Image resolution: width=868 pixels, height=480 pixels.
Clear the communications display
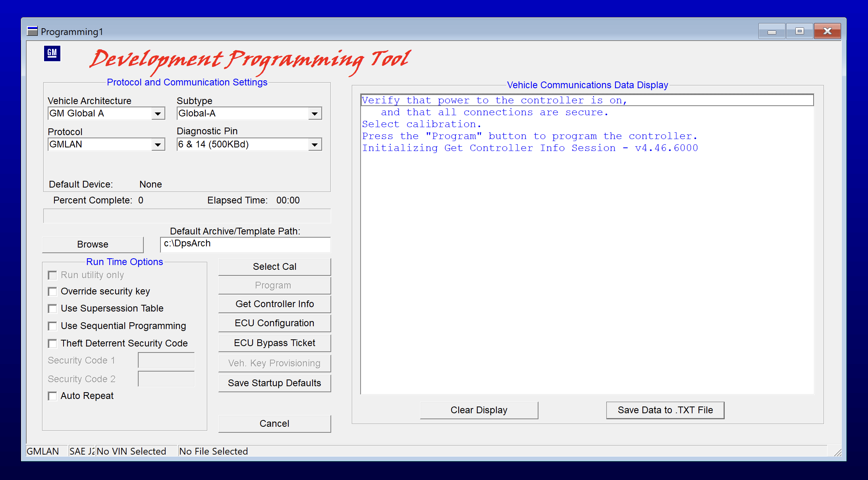(479, 410)
